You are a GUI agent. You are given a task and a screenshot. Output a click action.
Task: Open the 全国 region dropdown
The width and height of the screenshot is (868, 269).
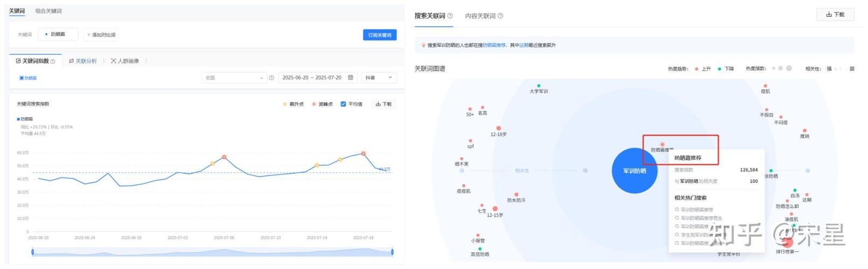coord(234,77)
